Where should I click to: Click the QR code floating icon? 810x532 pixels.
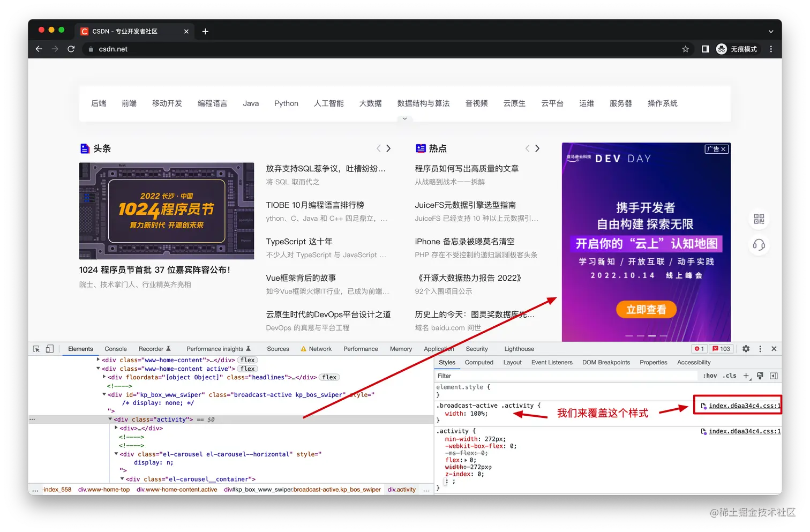[x=759, y=219]
